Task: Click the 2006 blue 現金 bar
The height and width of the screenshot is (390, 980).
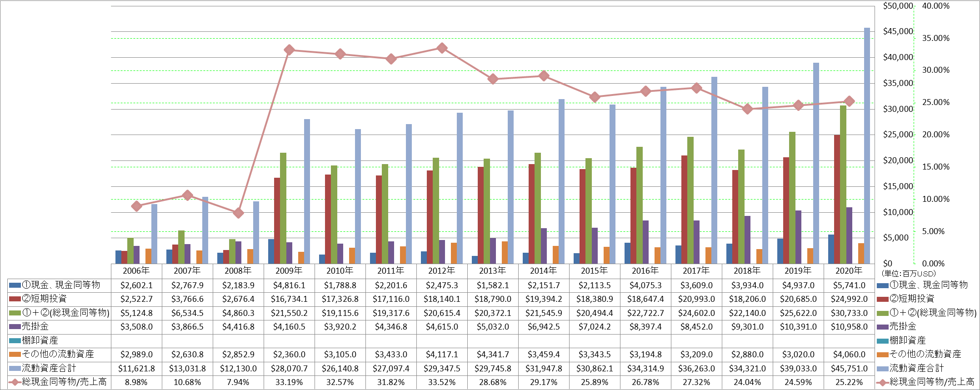Action: [119, 257]
